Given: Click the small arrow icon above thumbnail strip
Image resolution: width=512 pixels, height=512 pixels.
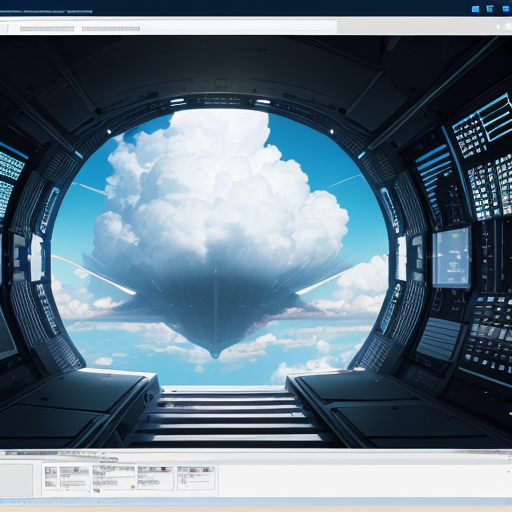Looking at the screenshot, I should point(104,453).
